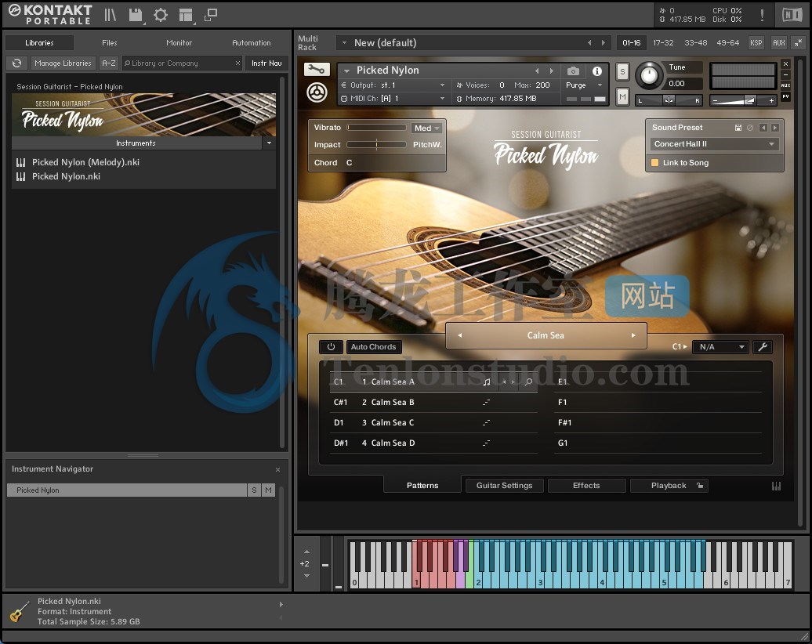Screen dimensions: 812x644
Task: Click the A-Z sort button
Action: 109,63
